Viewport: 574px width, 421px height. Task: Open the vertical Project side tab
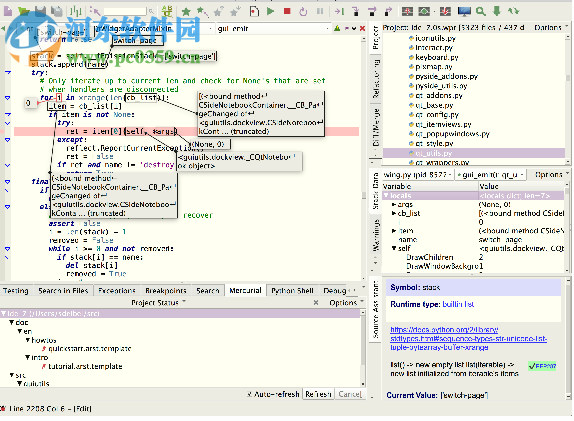[376, 38]
